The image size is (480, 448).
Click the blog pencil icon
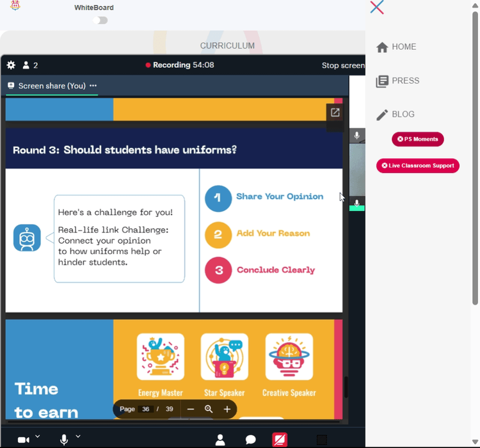382,115
